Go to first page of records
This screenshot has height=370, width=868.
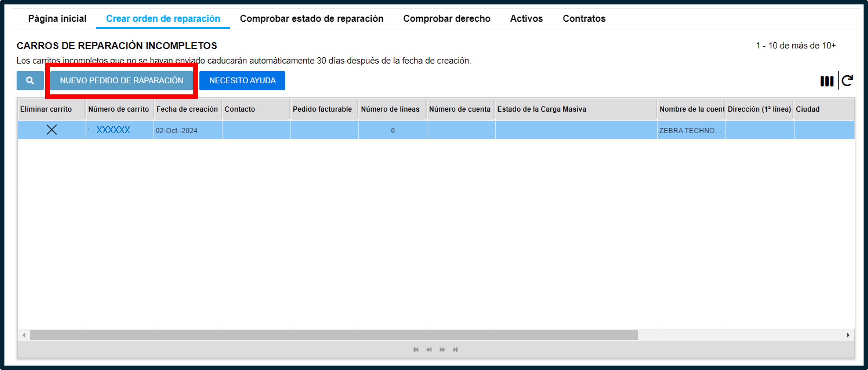pyautogui.click(x=416, y=350)
